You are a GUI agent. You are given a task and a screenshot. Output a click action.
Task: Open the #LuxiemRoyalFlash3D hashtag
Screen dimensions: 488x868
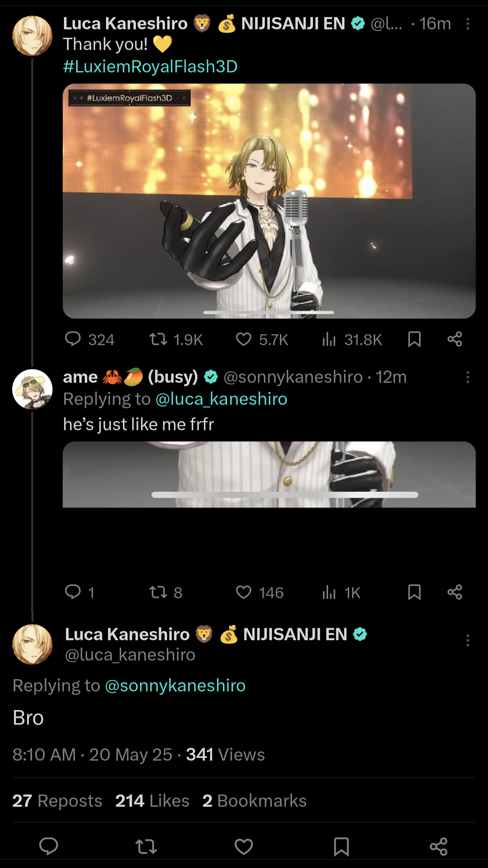click(x=150, y=66)
